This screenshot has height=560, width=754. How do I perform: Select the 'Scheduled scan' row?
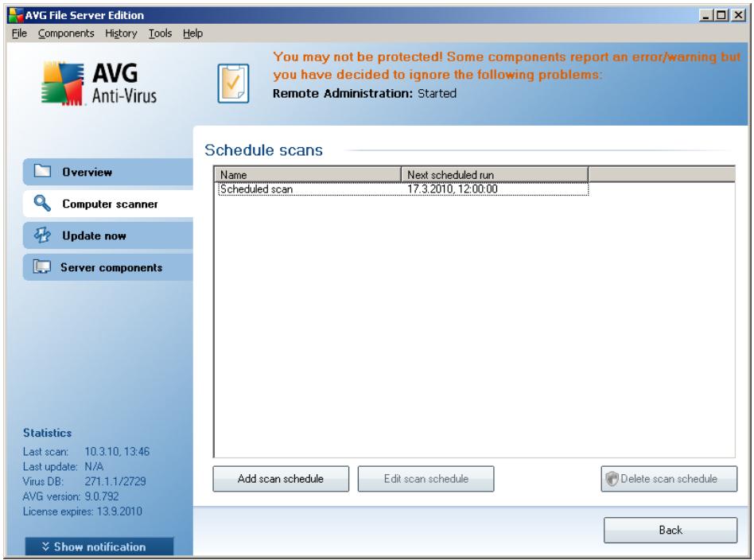coord(403,189)
